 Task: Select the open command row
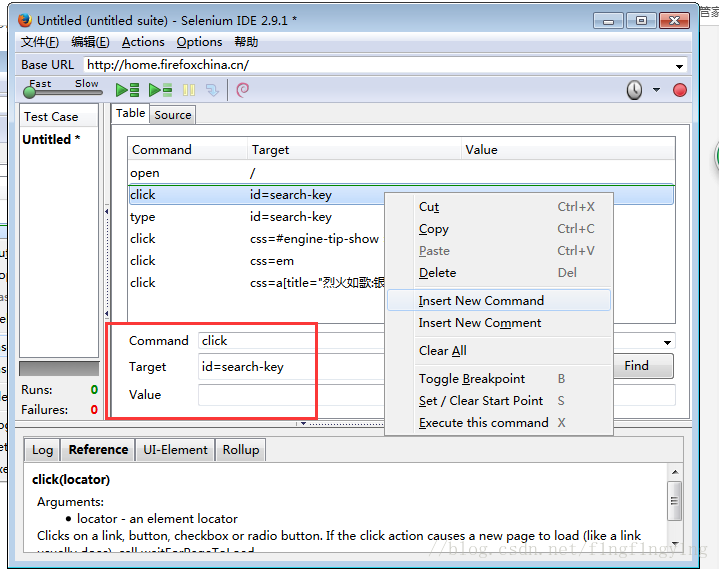401,173
